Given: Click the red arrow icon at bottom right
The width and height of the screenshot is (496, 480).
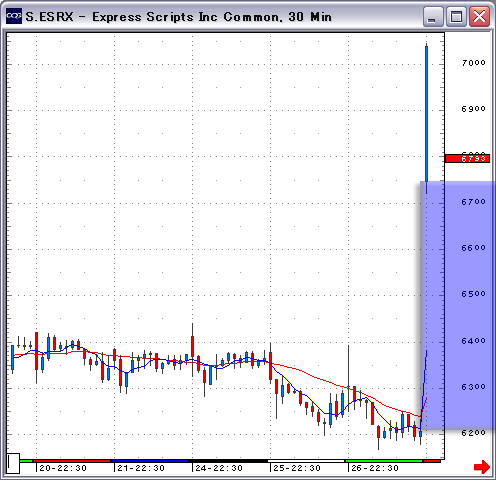Looking at the screenshot, I should 482,467.
